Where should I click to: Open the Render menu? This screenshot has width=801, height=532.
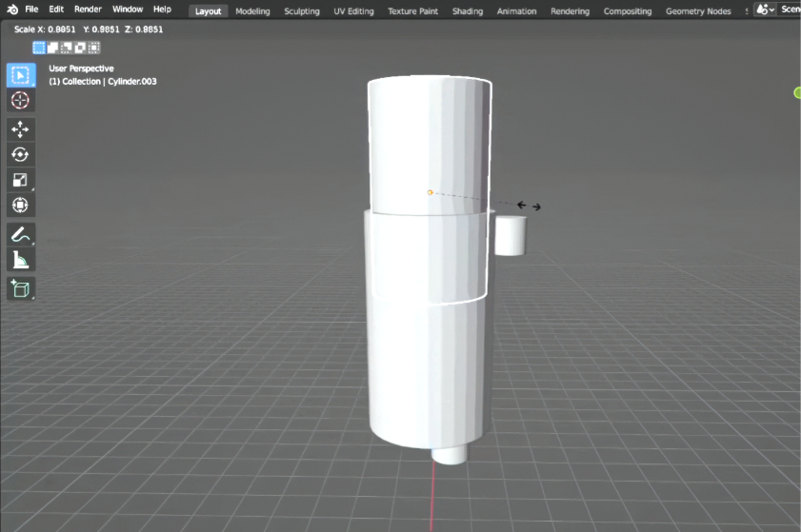[88, 10]
